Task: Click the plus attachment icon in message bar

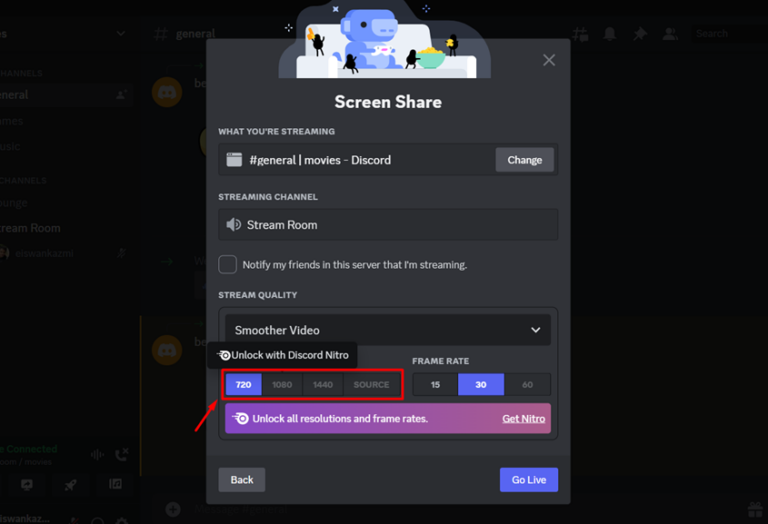Action: [173, 509]
